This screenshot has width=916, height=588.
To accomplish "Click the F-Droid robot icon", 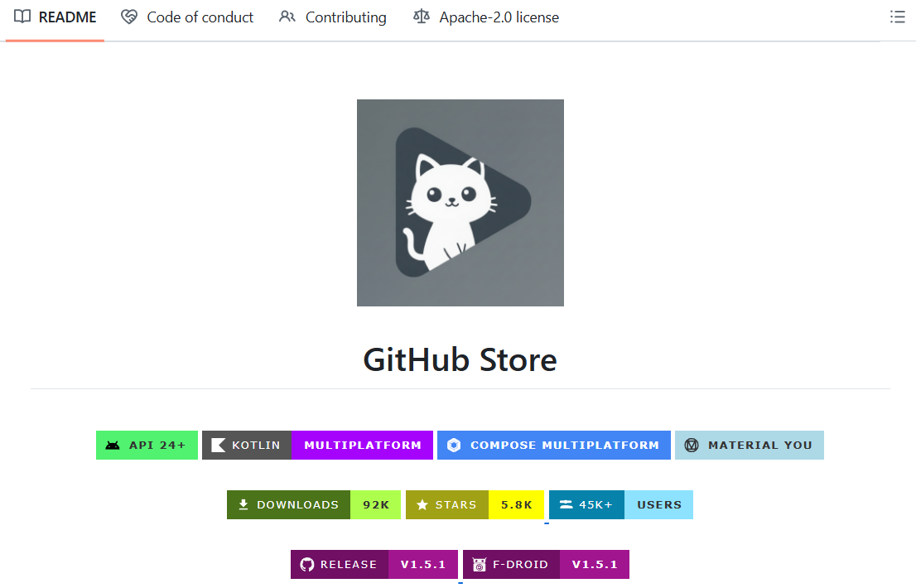I will coord(478,564).
